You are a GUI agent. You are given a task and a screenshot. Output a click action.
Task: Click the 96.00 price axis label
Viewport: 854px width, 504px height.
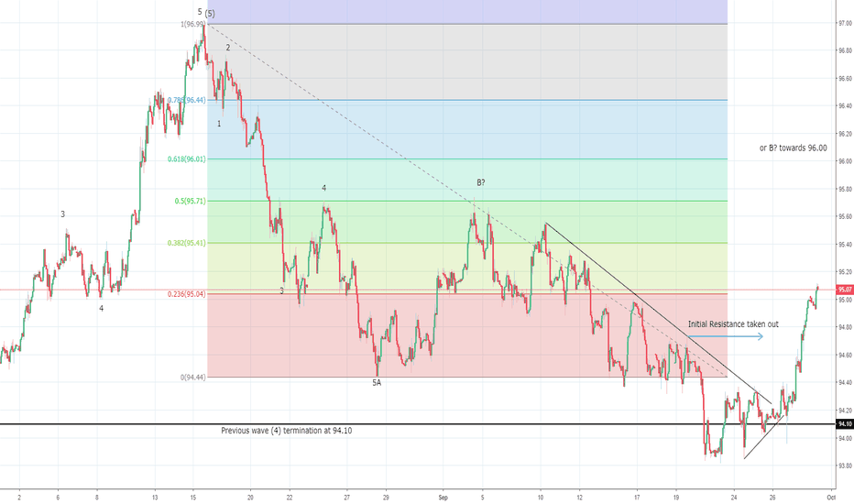coord(845,161)
